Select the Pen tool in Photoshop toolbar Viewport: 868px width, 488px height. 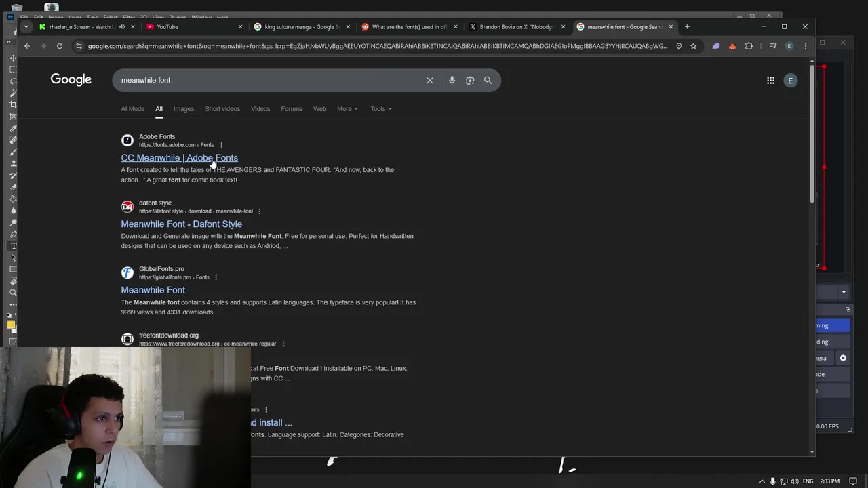pos(13,234)
